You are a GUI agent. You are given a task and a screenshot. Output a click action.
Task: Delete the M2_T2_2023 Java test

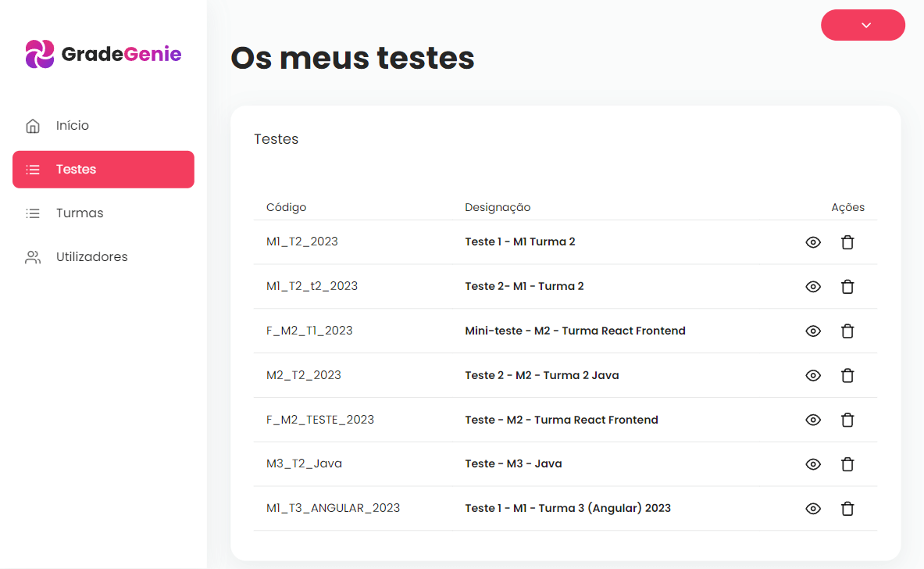pyautogui.click(x=847, y=376)
